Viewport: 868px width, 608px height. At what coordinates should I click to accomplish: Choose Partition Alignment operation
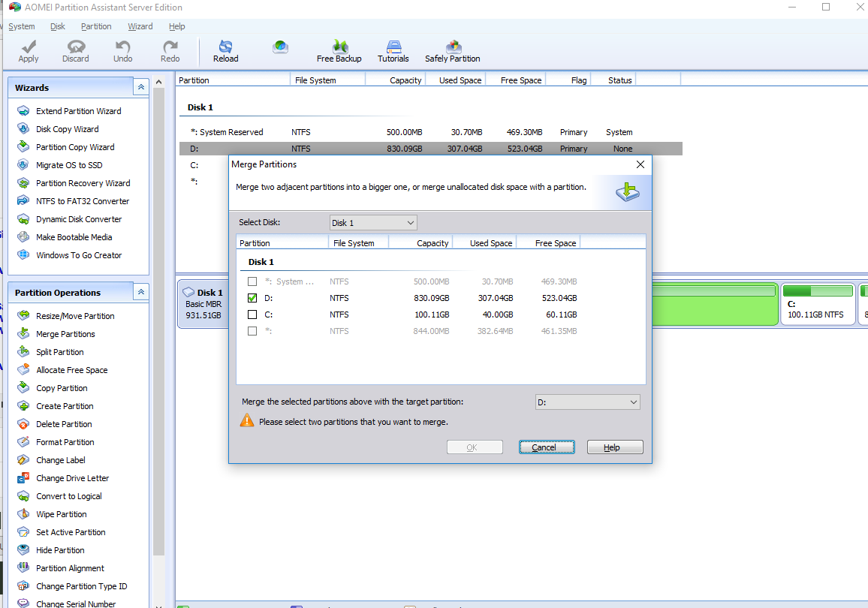[70, 568]
